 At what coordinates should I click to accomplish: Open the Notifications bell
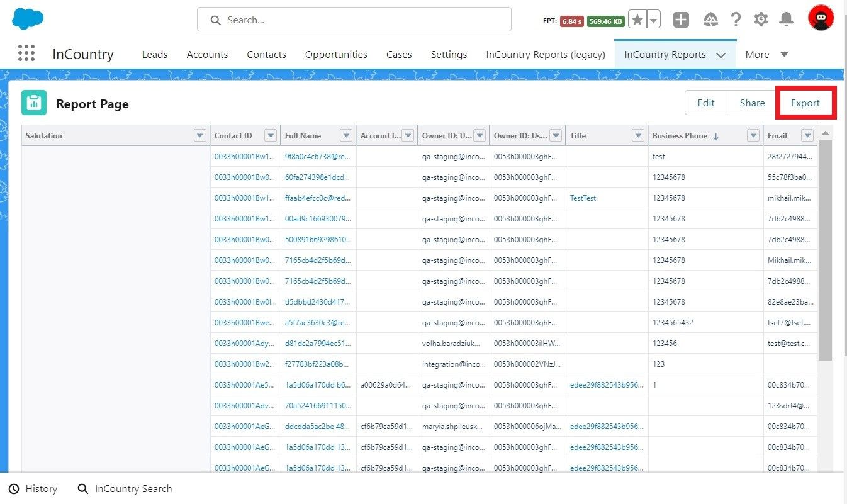click(x=786, y=20)
